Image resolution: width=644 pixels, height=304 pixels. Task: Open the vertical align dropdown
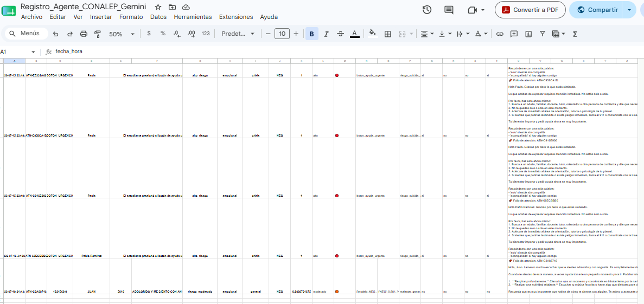(x=445, y=34)
